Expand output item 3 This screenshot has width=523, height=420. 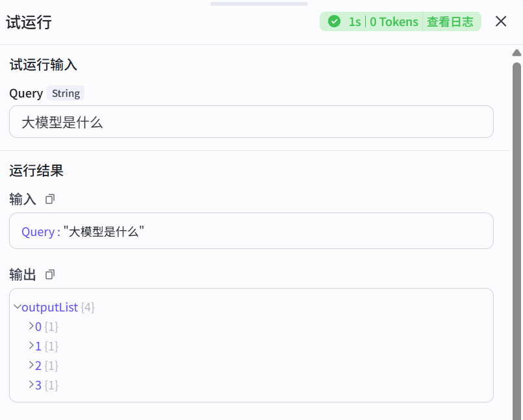(31, 384)
